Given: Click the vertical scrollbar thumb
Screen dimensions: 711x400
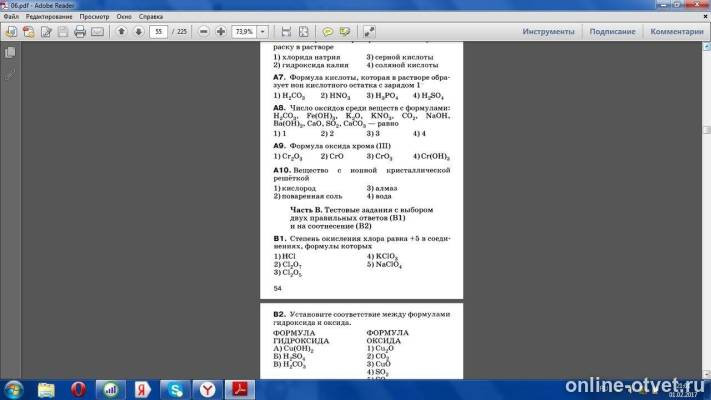Looking at the screenshot, I should 706,130.
